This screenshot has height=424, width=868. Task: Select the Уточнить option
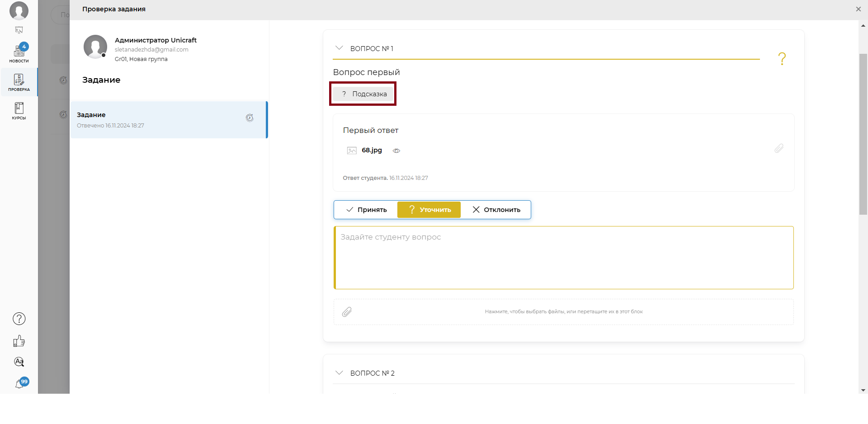429,210
